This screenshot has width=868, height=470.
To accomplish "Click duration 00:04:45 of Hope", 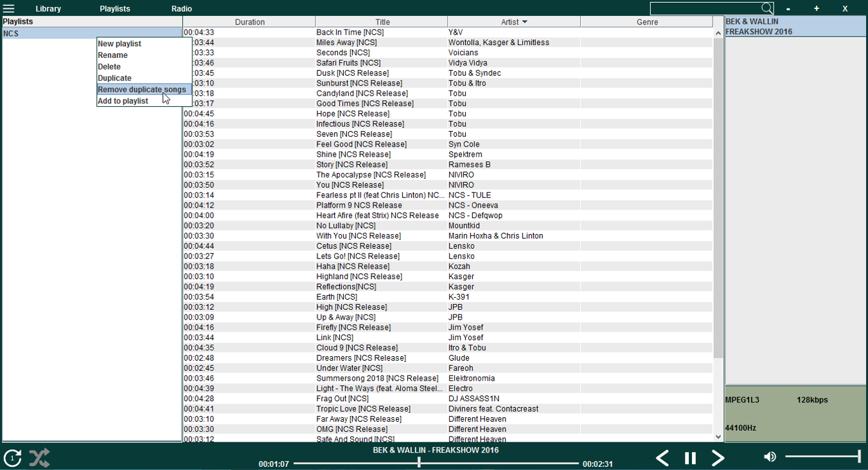I will coord(199,114).
